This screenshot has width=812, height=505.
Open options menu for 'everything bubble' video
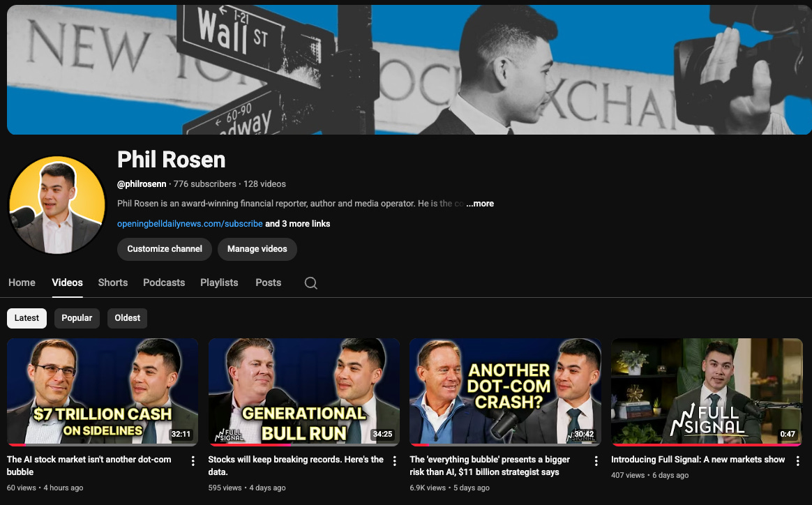pos(596,461)
